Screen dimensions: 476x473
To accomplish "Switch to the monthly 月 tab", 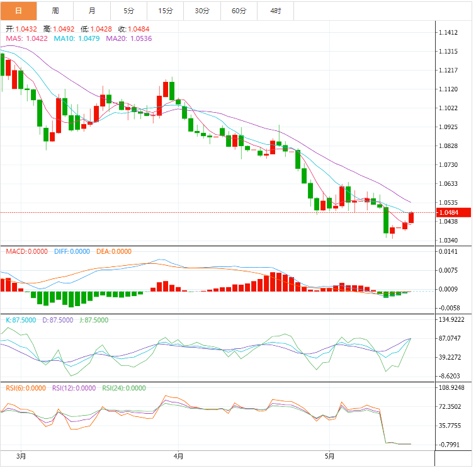I will [x=92, y=11].
